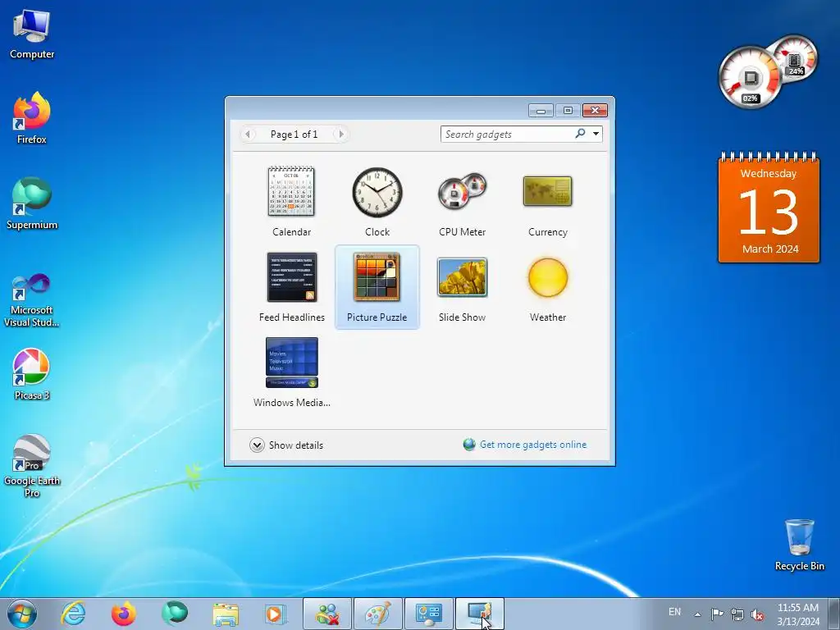Click the Show desktop strip
This screenshot has height=630, width=840.
(834, 614)
